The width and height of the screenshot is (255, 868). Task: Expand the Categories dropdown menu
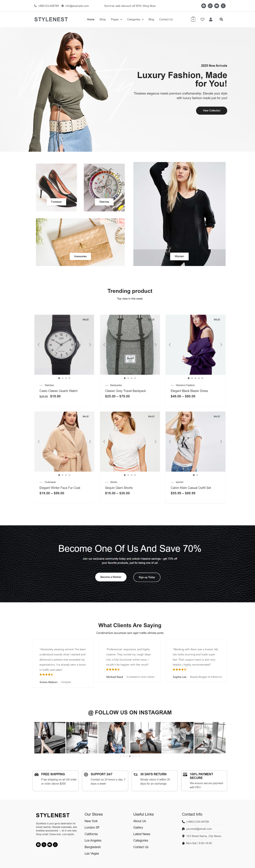(x=135, y=19)
